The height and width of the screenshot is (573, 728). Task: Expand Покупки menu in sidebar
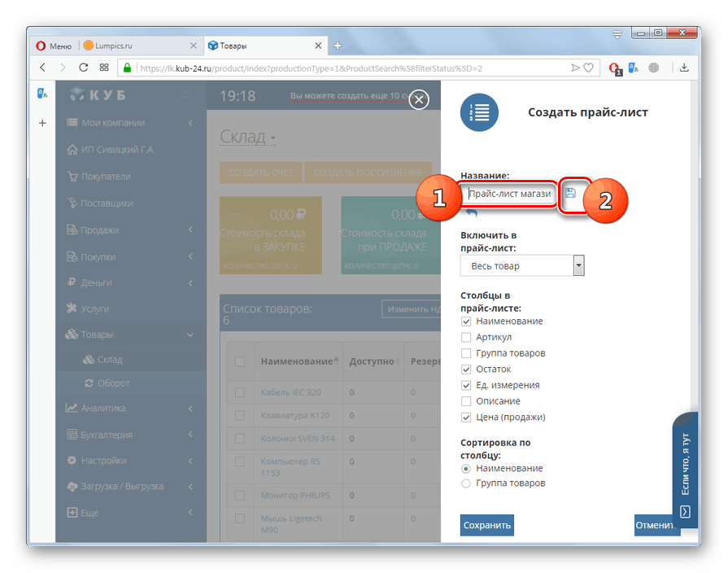click(131, 256)
